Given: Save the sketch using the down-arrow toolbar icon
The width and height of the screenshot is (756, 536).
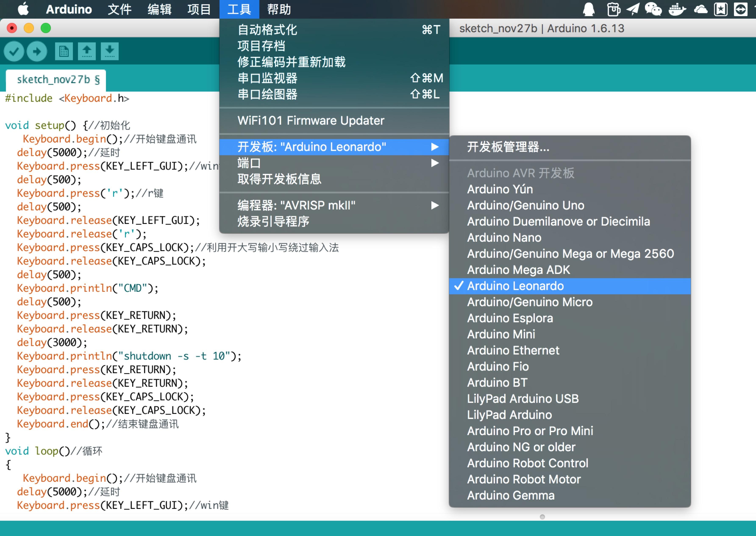Looking at the screenshot, I should coord(109,51).
